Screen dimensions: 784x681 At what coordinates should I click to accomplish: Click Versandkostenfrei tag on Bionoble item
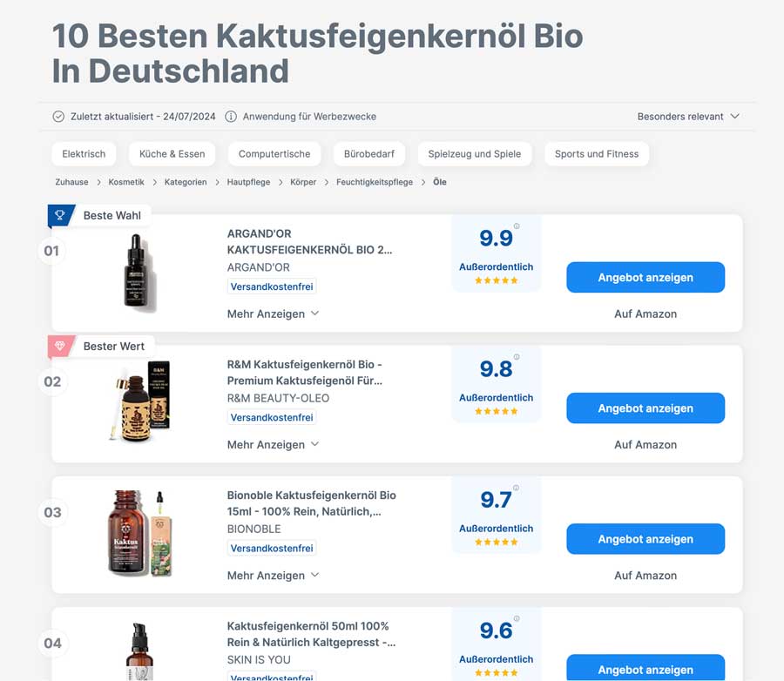[x=272, y=548]
